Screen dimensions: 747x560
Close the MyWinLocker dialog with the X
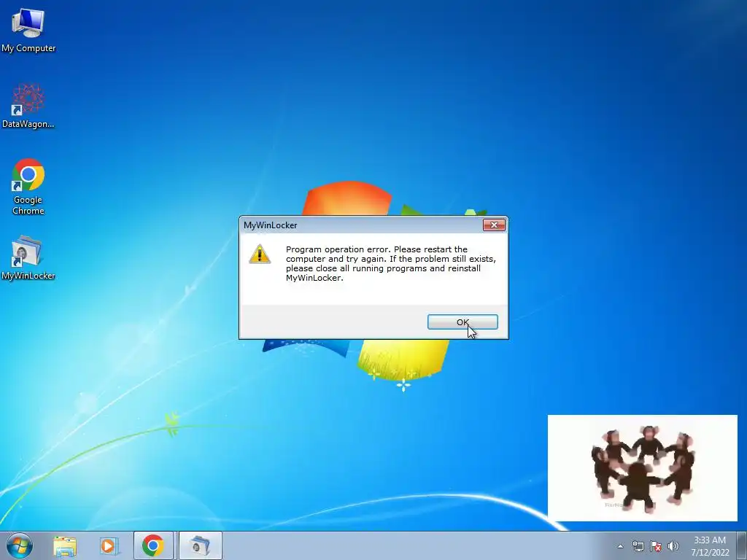click(x=494, y=225)
